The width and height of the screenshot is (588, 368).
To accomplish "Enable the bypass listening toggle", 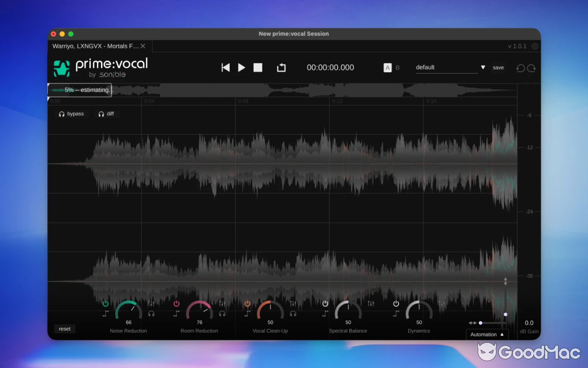I will click(71, 114).
